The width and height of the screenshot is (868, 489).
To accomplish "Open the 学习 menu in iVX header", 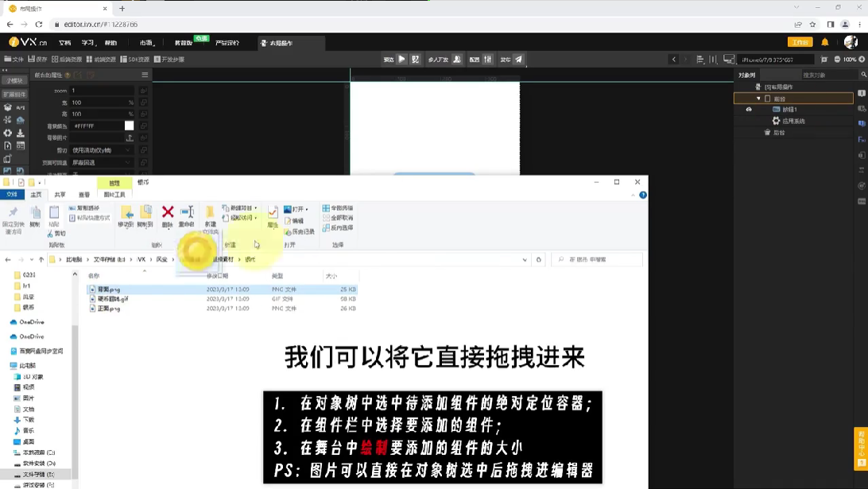I will tap(88, 43).
